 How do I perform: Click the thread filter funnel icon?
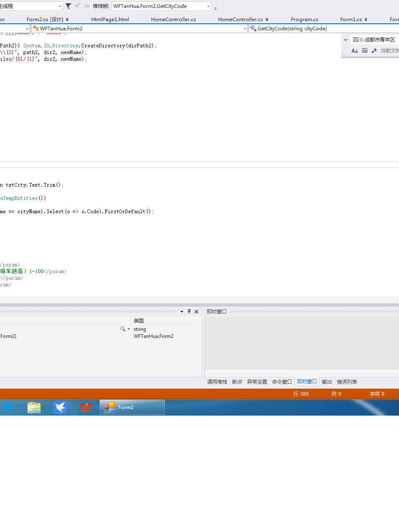click(x=69, y=6)
